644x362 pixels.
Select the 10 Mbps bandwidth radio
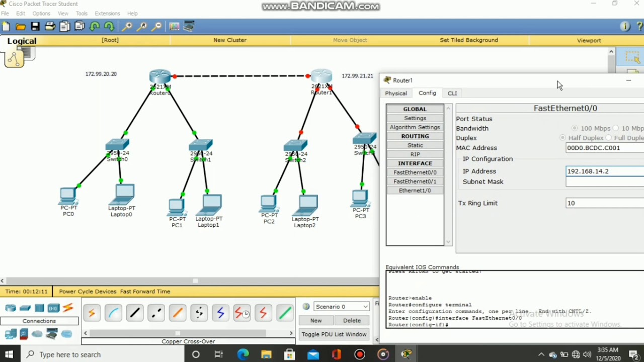coord(616,128)
